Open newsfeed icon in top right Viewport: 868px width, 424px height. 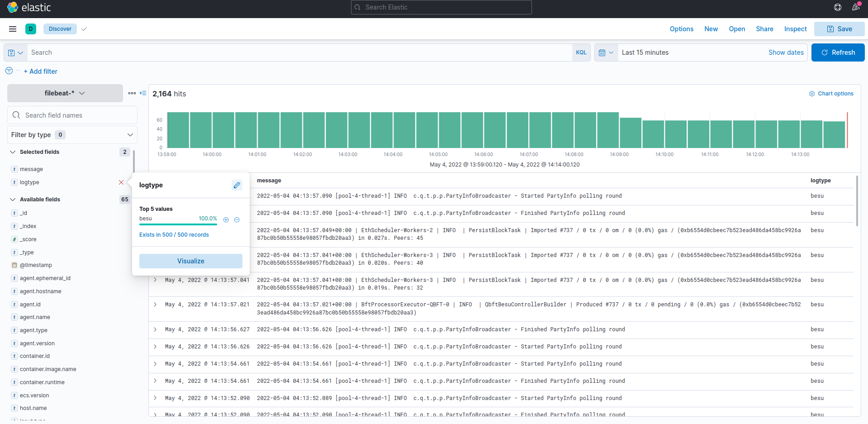(x=855, y=7)
